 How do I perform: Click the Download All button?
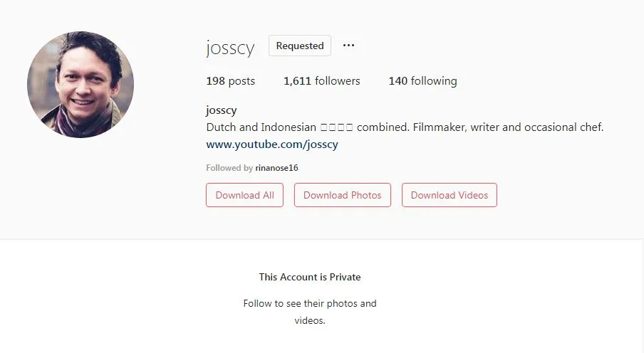point(245,195)
